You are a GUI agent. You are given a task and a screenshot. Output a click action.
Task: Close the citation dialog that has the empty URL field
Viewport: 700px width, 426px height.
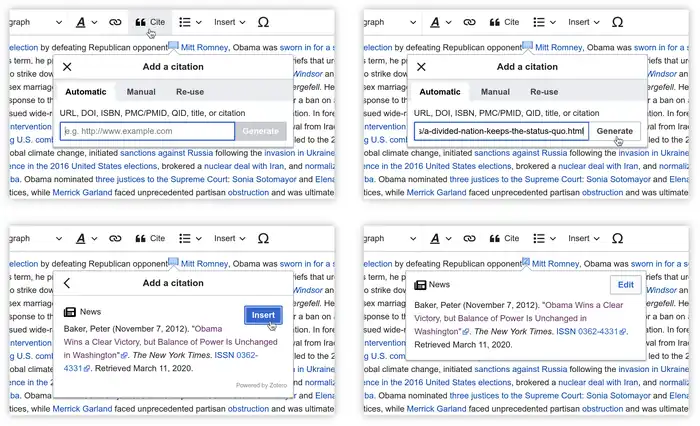pos(67,67)
